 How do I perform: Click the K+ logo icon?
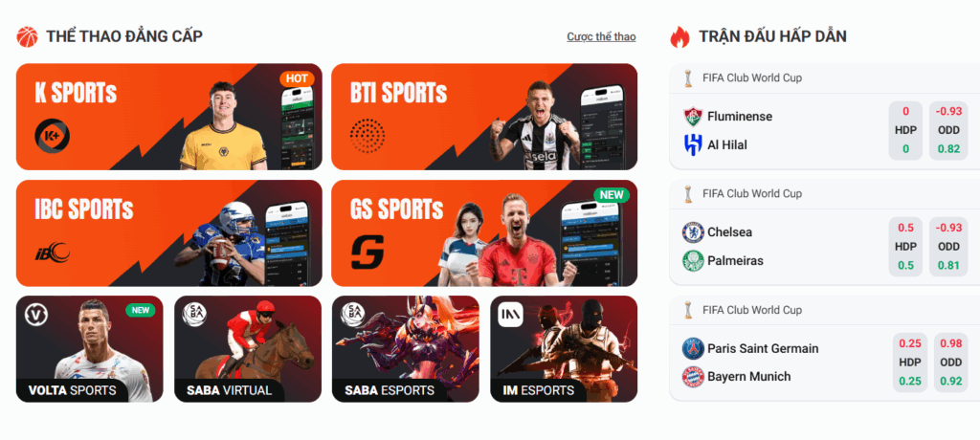pyautogui.click(x=53, y=137)
